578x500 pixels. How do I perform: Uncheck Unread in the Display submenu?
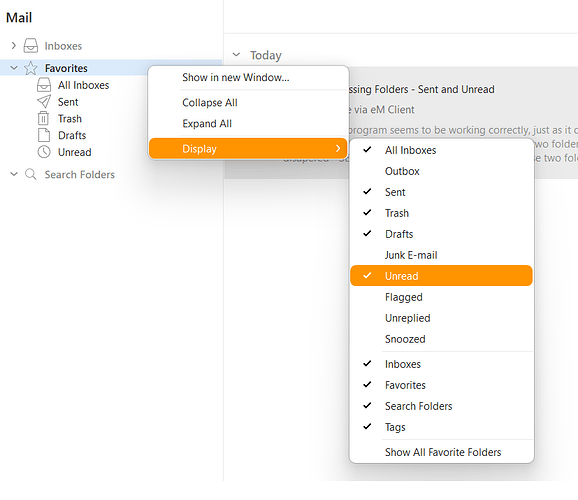click(441, 276)
